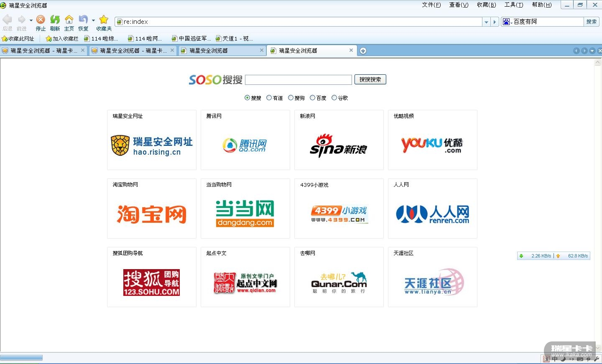Open the 工具(T) menu
Screen dimensions: 602x364
pos(514,5)
